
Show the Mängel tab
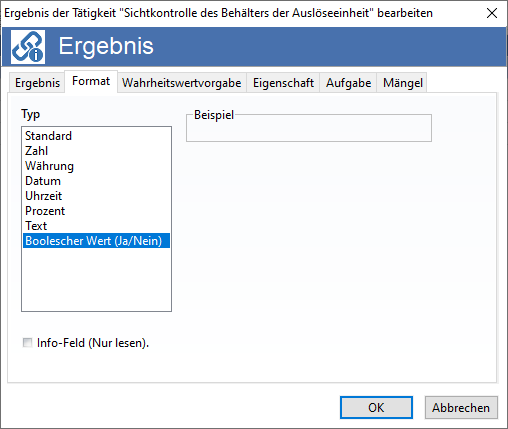(402, 83)
